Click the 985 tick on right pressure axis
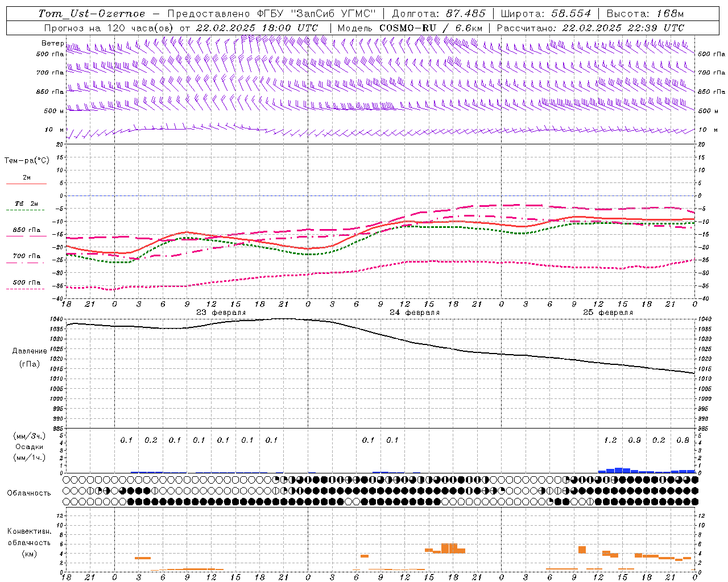728x582 pixels. click(705, 429)
